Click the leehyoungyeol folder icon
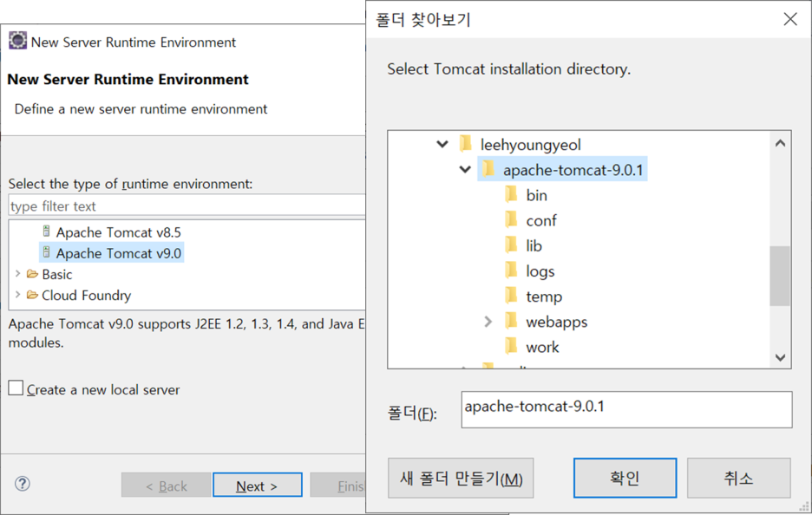 point(466,143)
